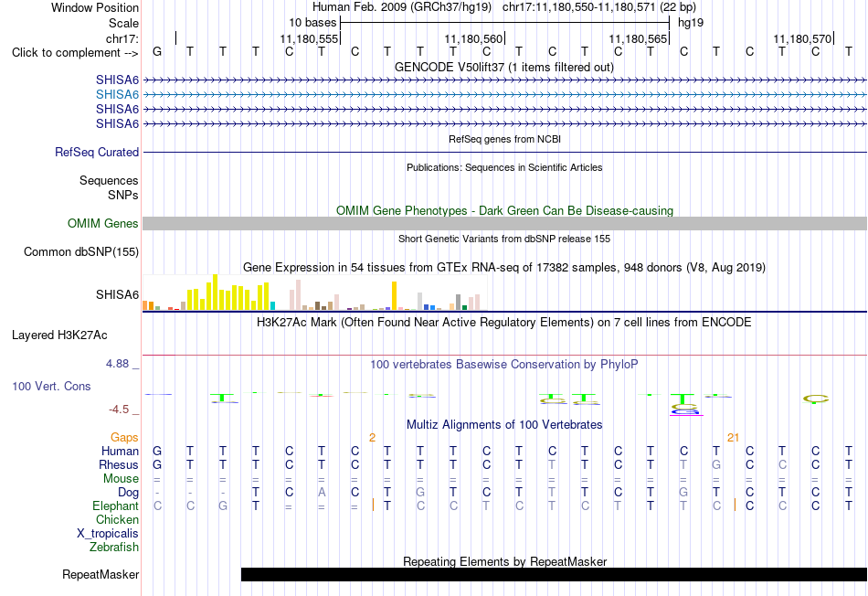The image size is (868, 596).
Task: Click the '10 bases' scale bar label
Action: pos(312,23)
